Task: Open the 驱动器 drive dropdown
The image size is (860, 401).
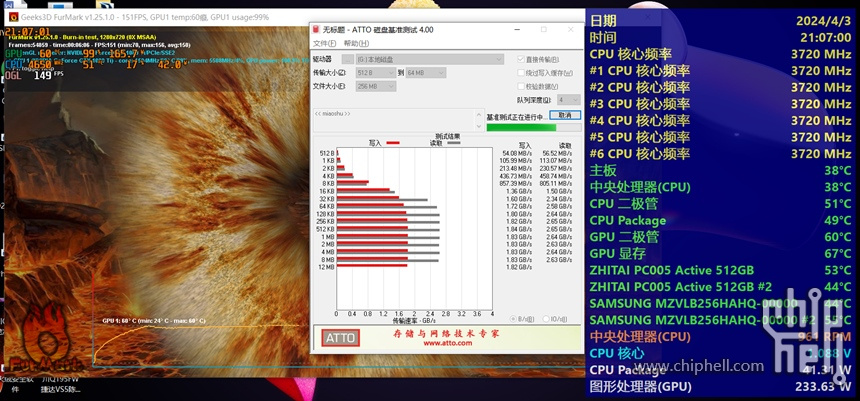Action: coord(429,59)
